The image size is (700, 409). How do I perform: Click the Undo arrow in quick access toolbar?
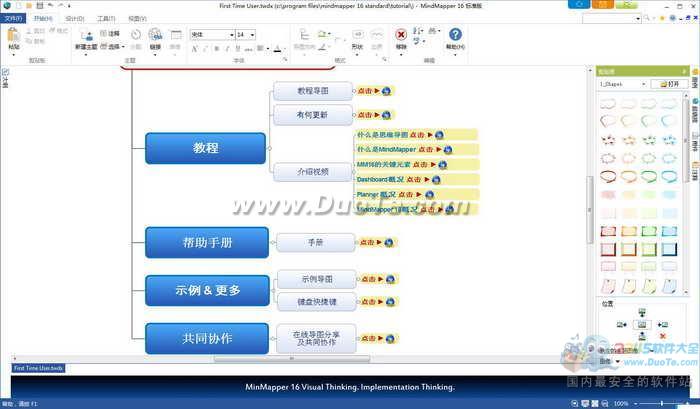(x=50, y=5)
